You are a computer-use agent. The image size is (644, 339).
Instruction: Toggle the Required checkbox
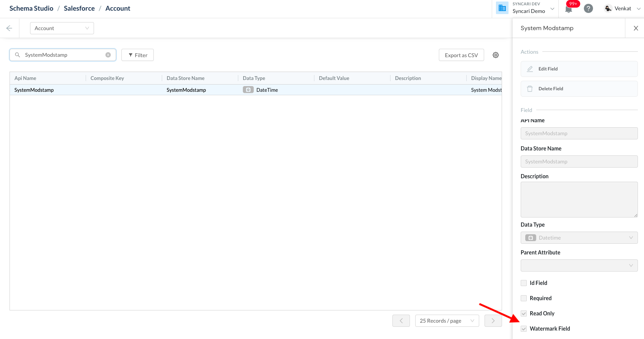[x=524, y=298]
